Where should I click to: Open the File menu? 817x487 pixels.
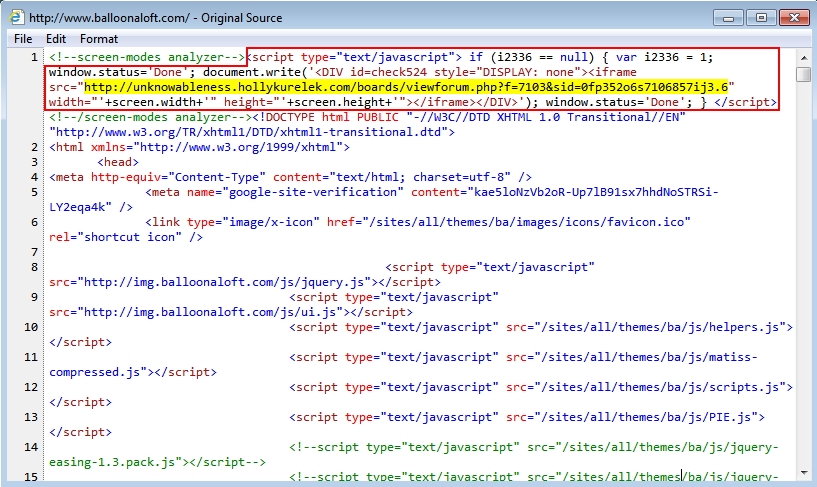[23, 39]
